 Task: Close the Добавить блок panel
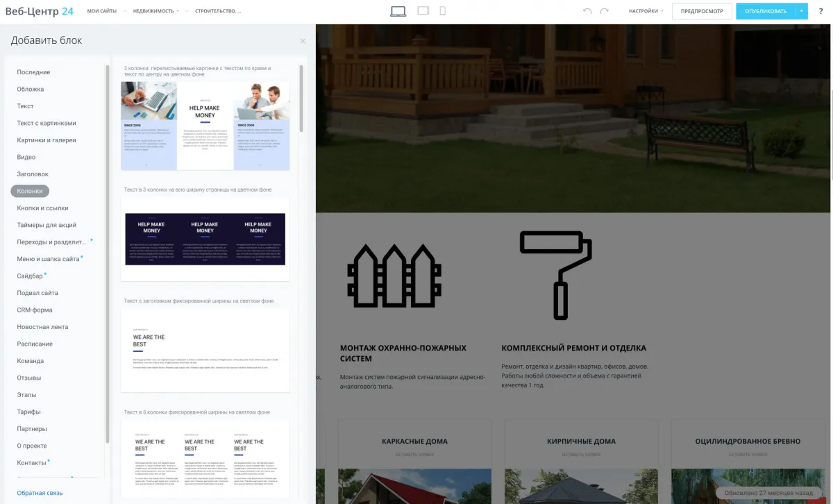pyautogui.click(x=303, y=41)
